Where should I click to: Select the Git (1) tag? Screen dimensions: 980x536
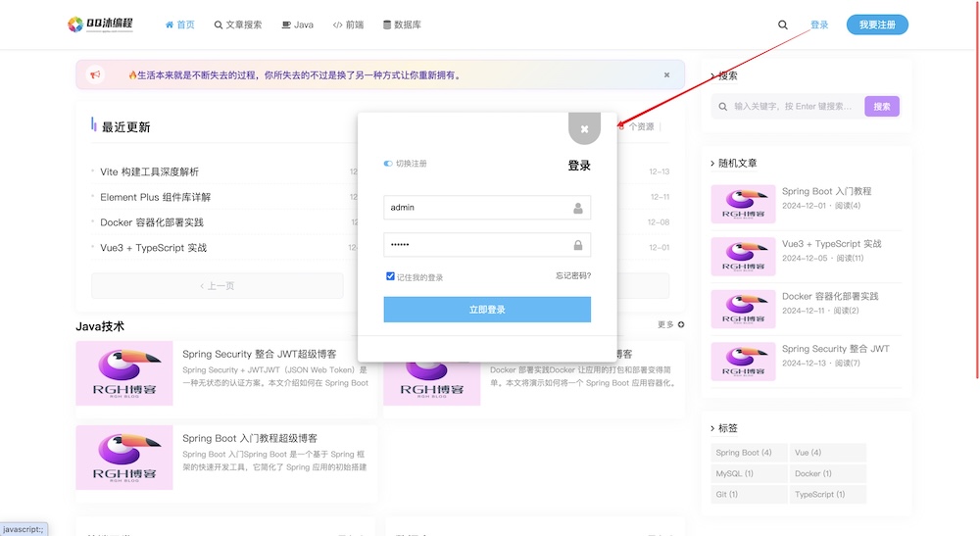749,494
